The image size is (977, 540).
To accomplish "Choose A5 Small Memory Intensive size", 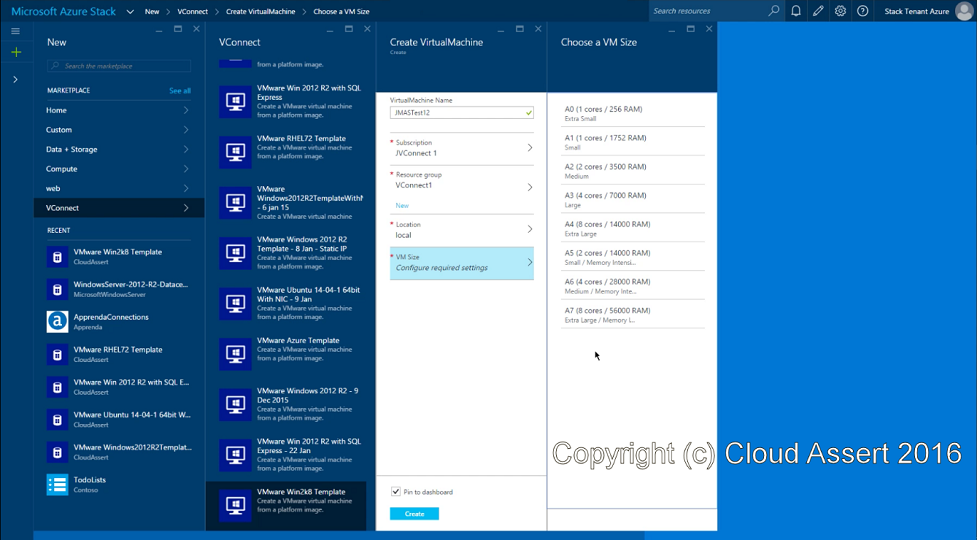I will click(633, 257).
